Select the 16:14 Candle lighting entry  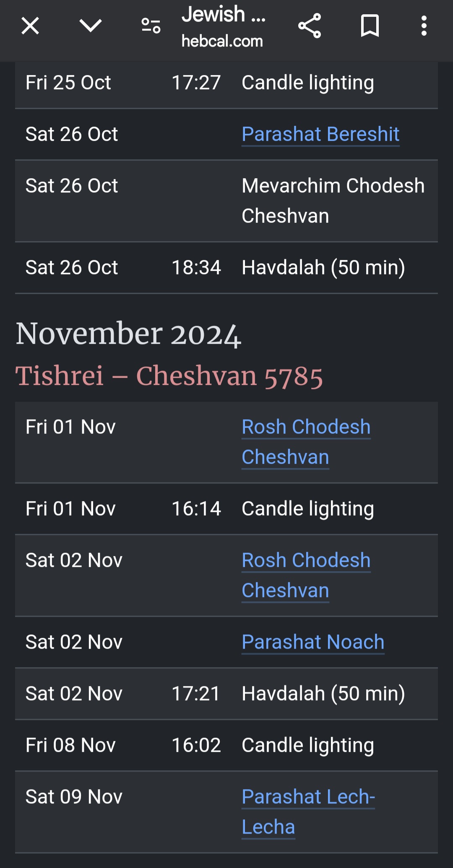[x=307, y=509]
